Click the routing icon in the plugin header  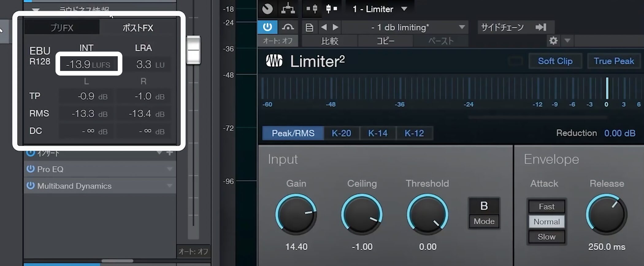288,9
